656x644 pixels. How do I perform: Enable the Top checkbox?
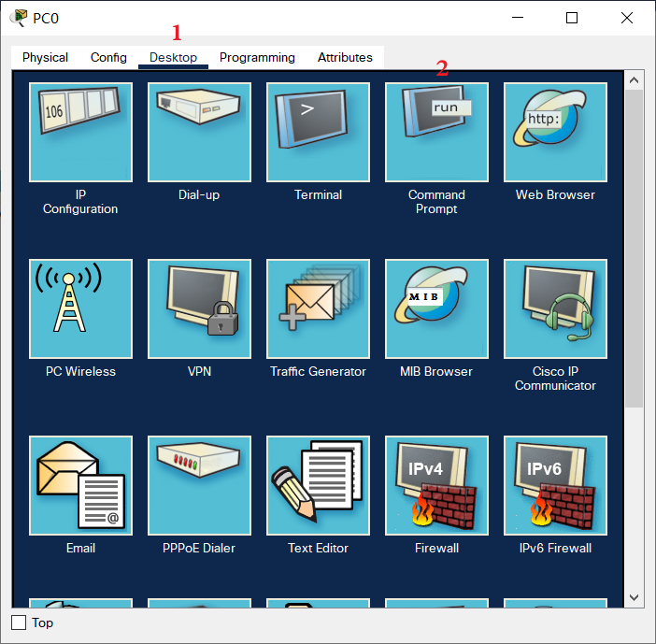point(19,623)
